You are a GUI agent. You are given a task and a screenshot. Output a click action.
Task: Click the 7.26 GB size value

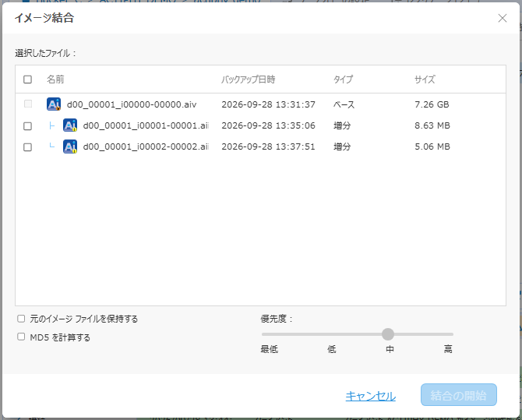(x=432, y=104)
